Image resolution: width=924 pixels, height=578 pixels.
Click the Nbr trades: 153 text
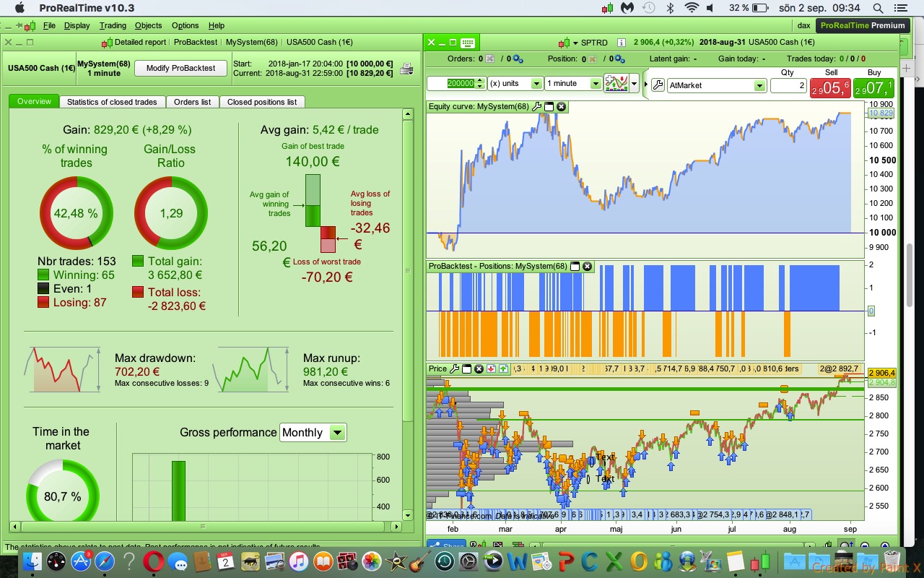click(77, 261)
